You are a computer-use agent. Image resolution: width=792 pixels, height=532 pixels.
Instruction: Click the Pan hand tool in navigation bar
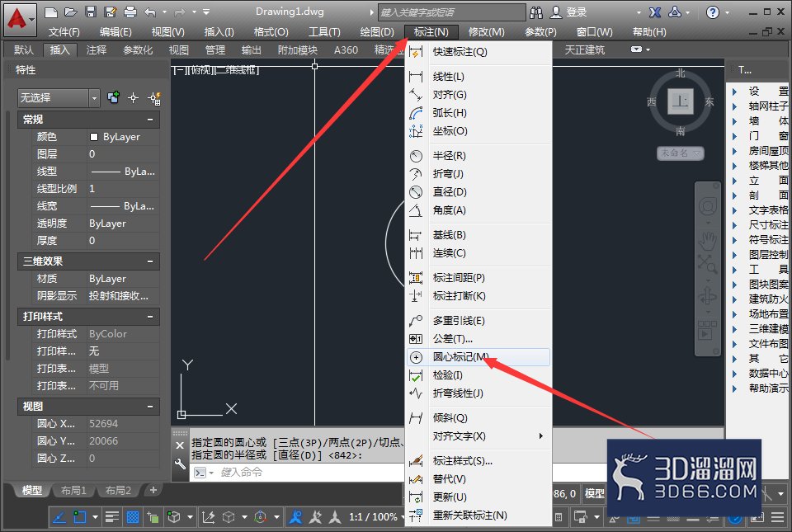(x=708, y=242)
